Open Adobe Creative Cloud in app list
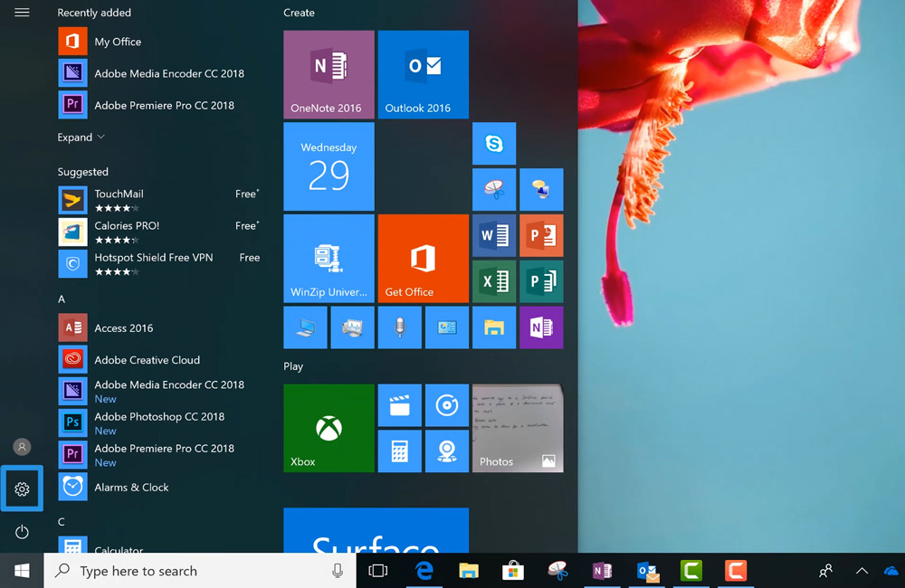905x588 pixels. click(x=158, y=359)
